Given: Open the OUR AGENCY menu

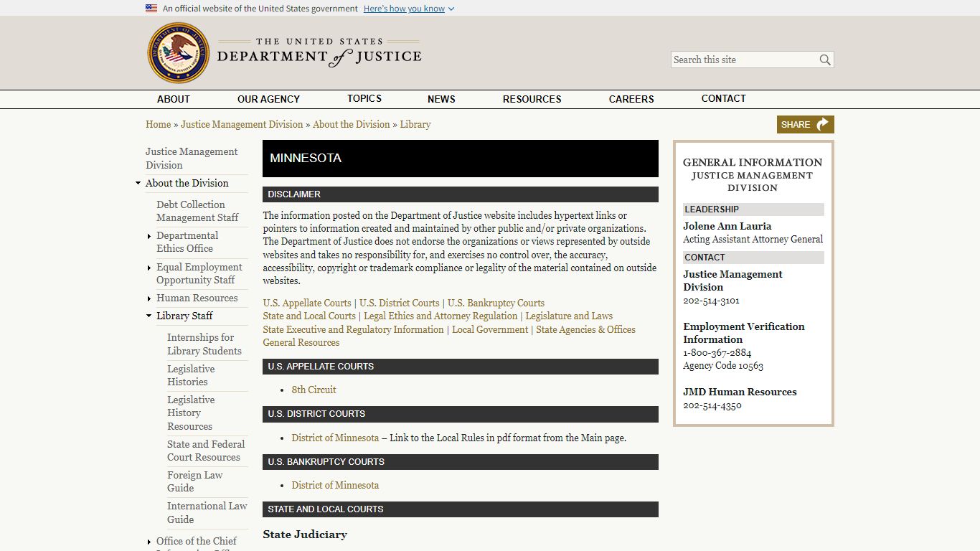Looking at the screenshot, I should point(268,99).
